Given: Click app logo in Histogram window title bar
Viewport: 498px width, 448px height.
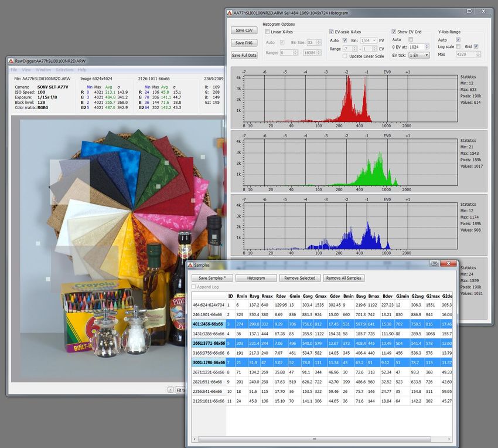Looking at the screenshot, I should [230, 13].
